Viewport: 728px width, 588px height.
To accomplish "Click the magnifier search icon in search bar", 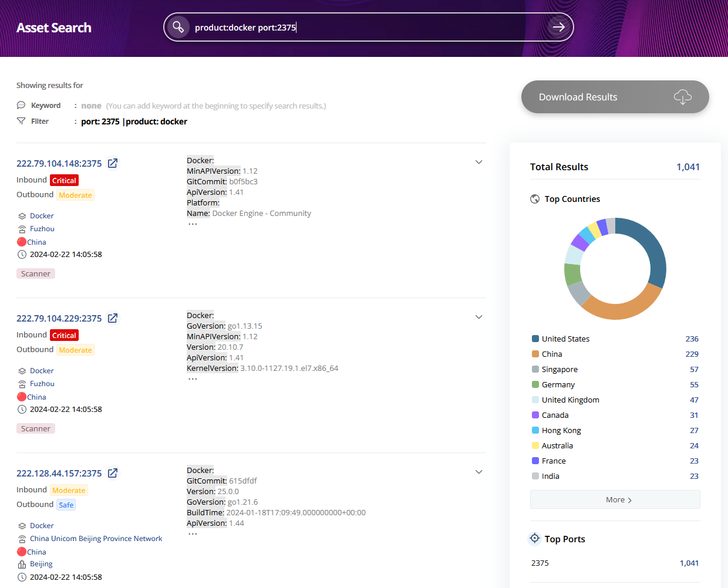I will [x=178, y=27].
